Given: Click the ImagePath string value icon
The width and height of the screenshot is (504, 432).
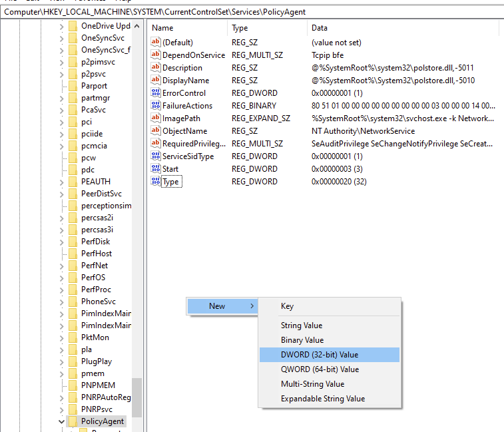Looking at the screenshot, I should pos(156,118).
